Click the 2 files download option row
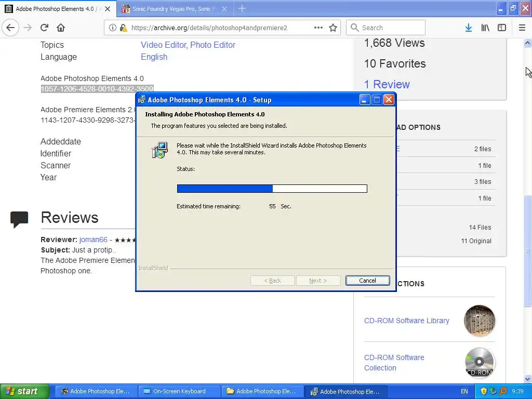The width and height of the screenshot is (532, 399). click(x=446, y=149)
